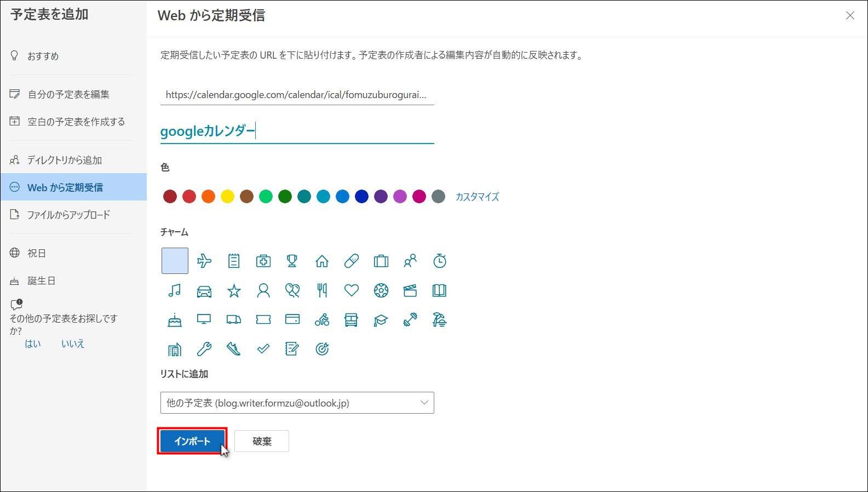Pick the dark red color swatch
Image resolution: width=868 pixels, height=492 pixels.
click(170, 197)
